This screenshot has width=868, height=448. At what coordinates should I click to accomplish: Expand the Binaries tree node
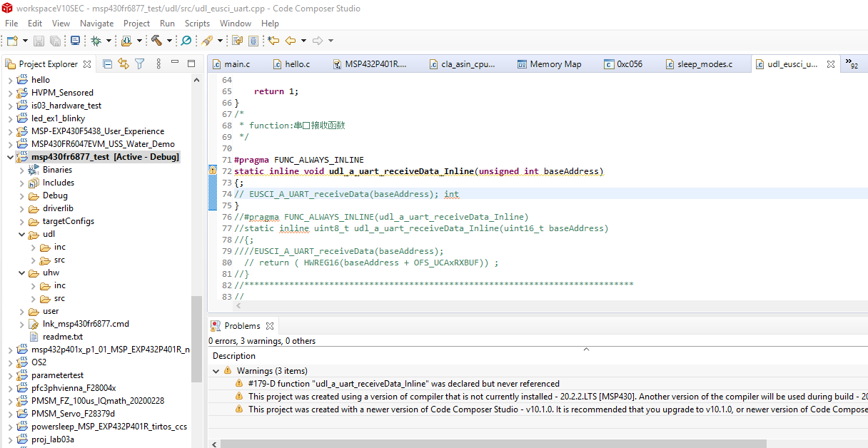click(x=21, y=170)
